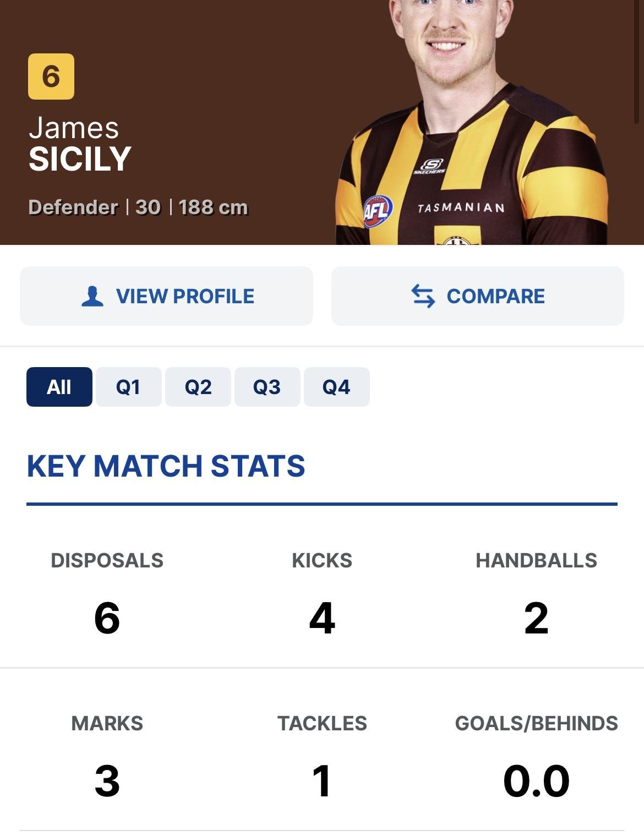
Task: Tap the Skechers logo on the jersey
Action: pos(431,166)
